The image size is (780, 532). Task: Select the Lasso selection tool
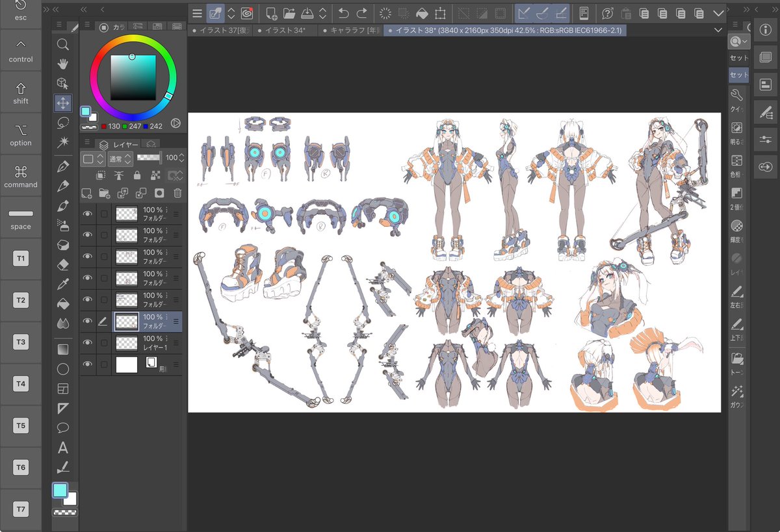[63, 122]
